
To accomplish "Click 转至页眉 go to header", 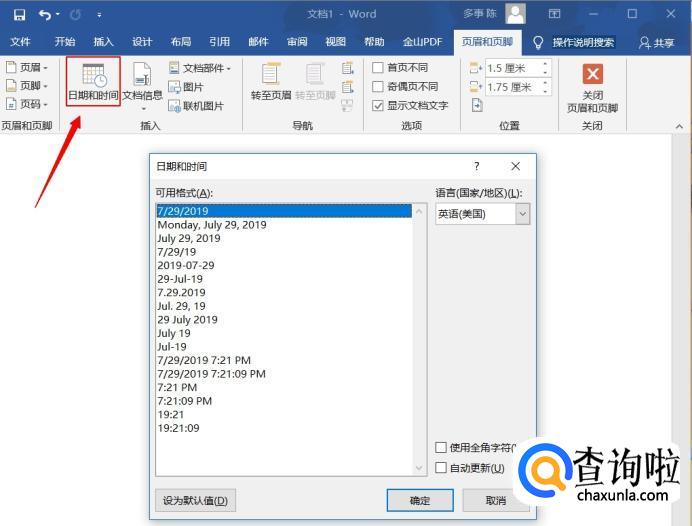I will (x=271, y=82).
